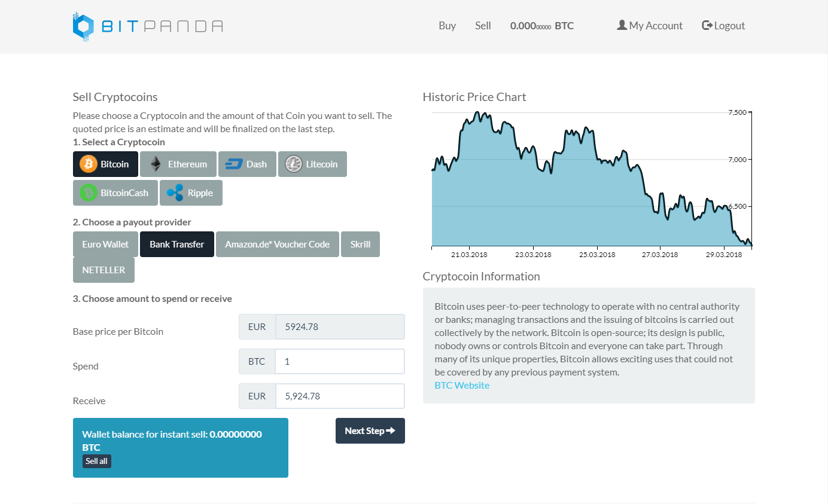
Task: Click the Ethereum diamond icon
Action: [x=156, y=164]
